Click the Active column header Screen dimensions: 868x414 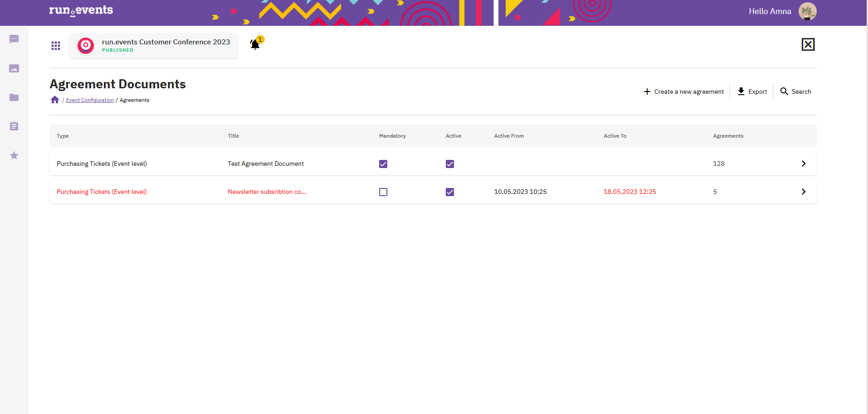tap(454, 136)
